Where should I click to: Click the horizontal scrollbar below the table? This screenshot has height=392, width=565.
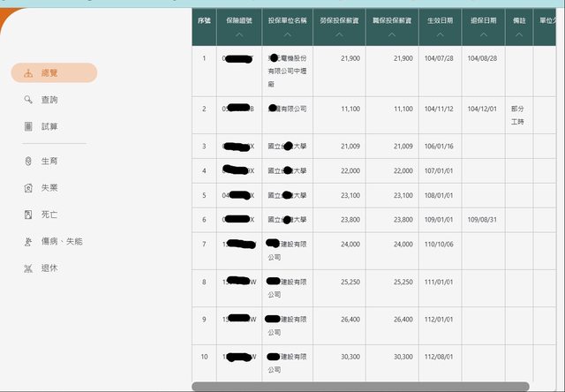pos(360,386)
